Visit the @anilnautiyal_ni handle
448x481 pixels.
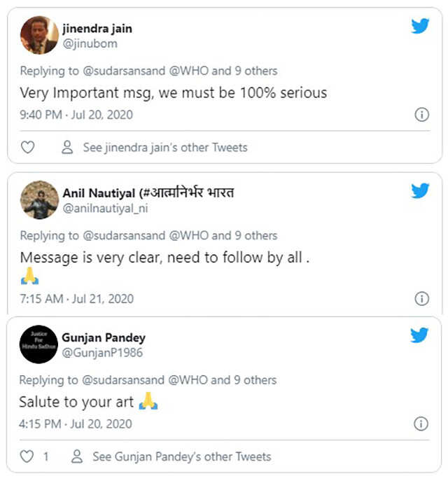coord(106,208)
